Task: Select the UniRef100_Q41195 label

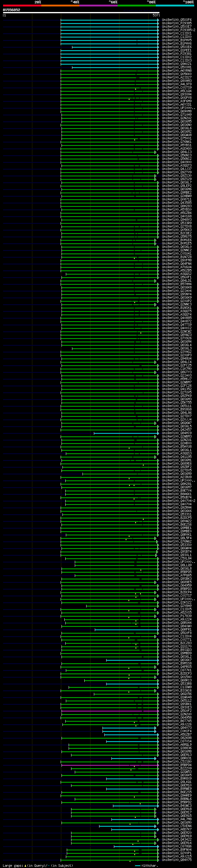Action: click(177, 457)
